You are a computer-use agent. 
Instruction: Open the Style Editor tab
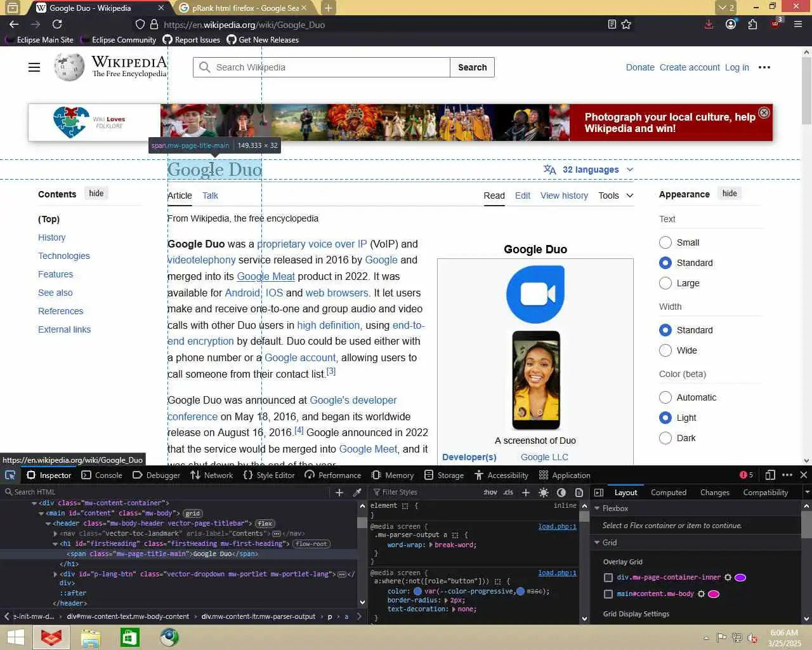point(269,475)
